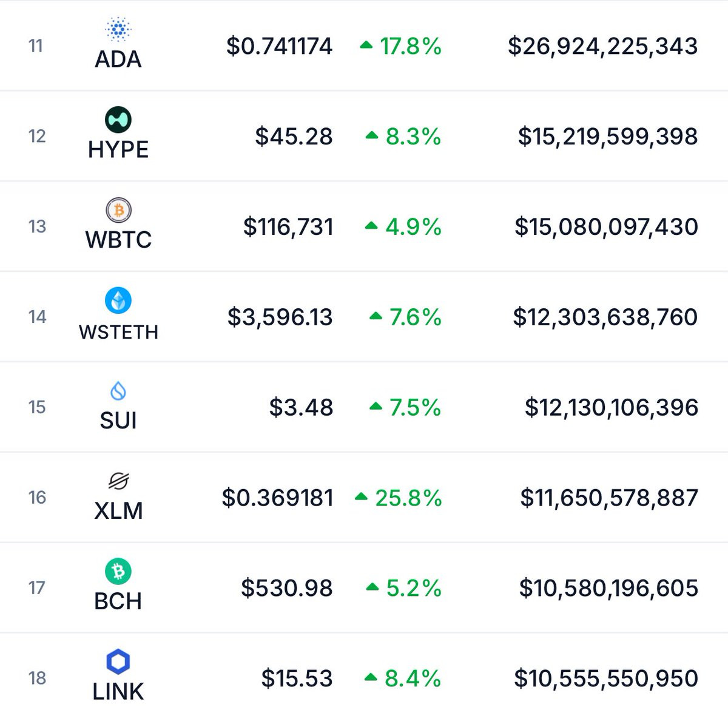The width and height of the screenshot is (728, 721).
Task: Click the green Bitcoin Cash BCH icon
Action: [x=118, y=571]
